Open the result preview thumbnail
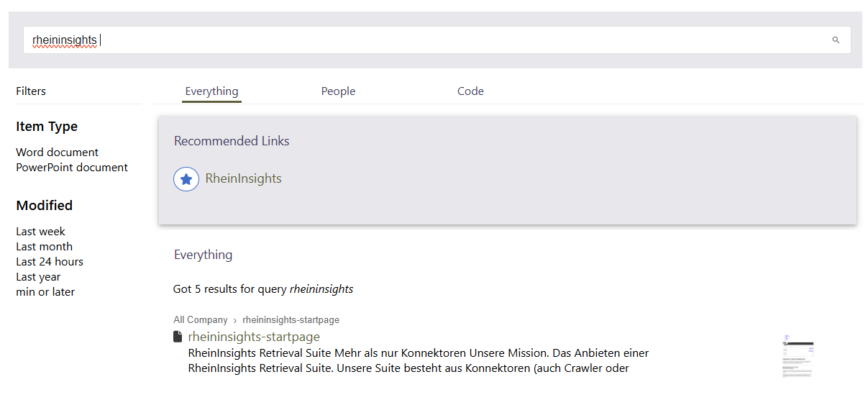The image size is (868, 400). coord(798,356)
